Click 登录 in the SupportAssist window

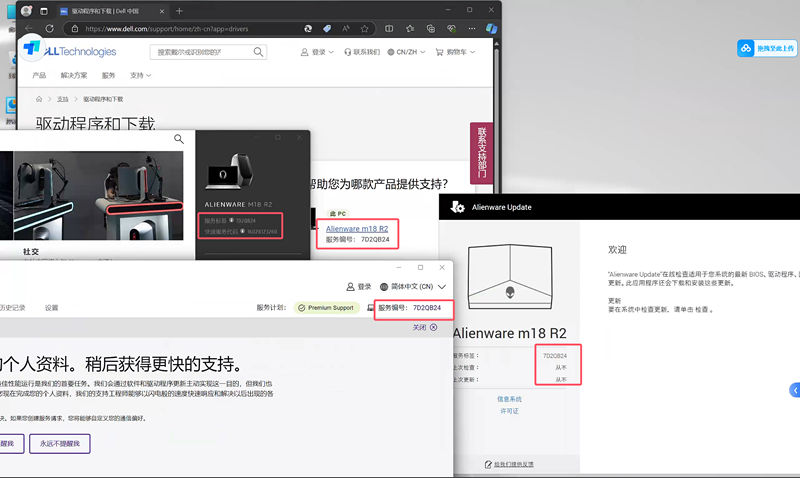(x=359, y=287)
